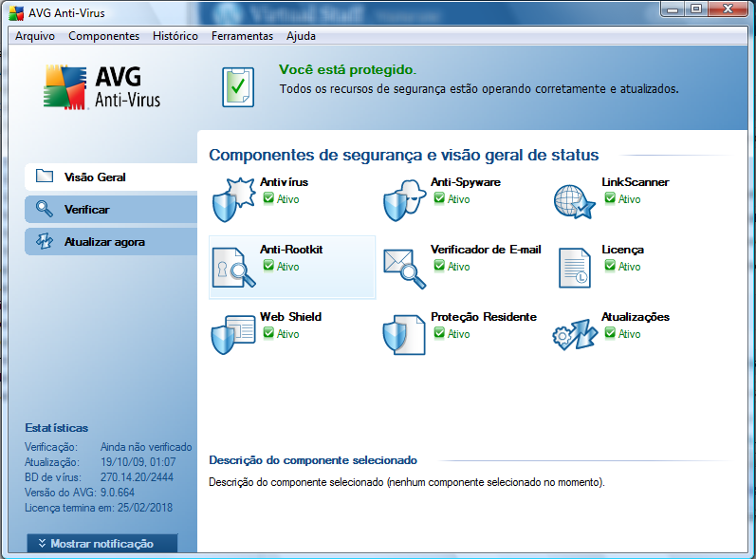Image resolution: width=756 pixels, height=559 pixels.
Task: Select the Visão Geral tab
Action: click(x=111, y=177)
